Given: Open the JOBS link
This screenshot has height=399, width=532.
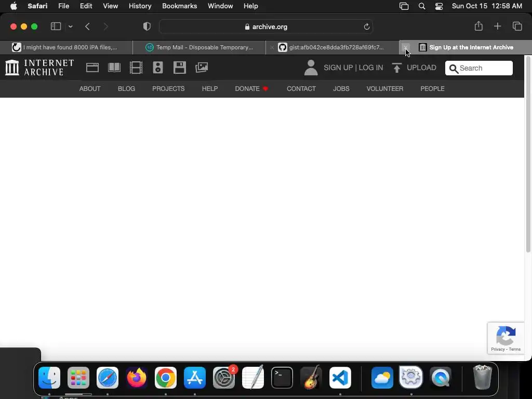Looking at the screenshot, I should [x=341, y=88].
